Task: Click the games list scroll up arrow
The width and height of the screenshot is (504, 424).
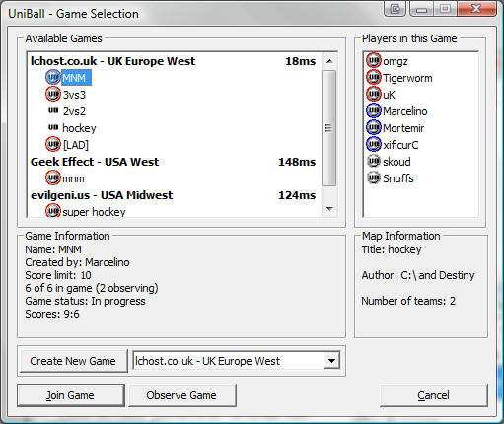Action: [x=329, y=61]
